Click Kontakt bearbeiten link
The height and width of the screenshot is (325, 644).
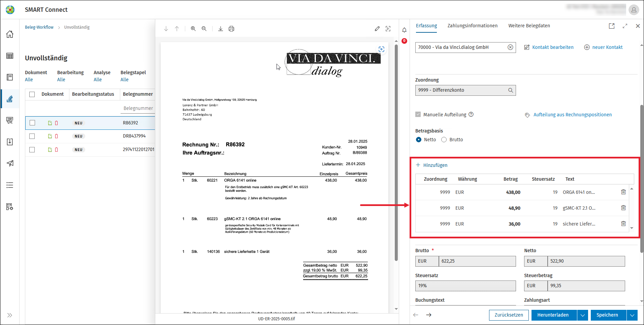pyautogui.click(x=549, y=47)
